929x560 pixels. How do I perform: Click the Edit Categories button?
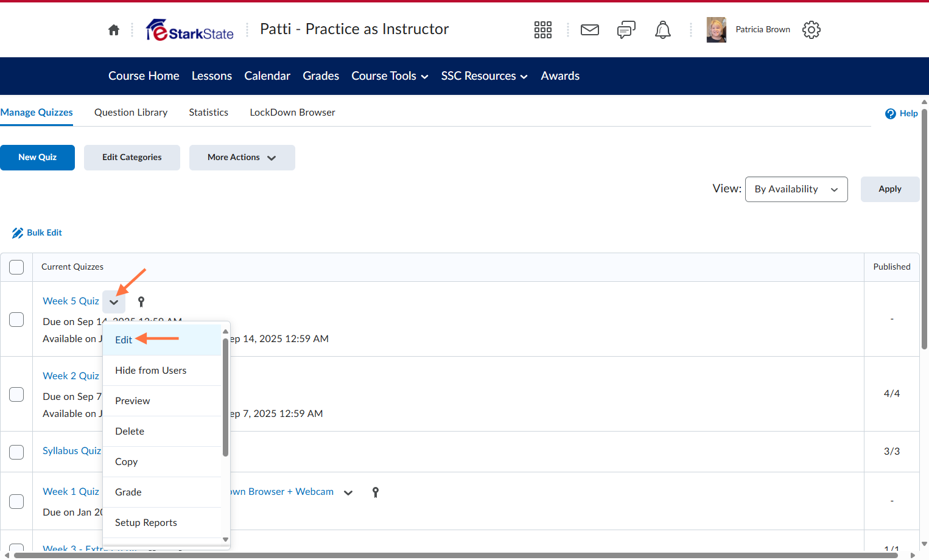132,158
